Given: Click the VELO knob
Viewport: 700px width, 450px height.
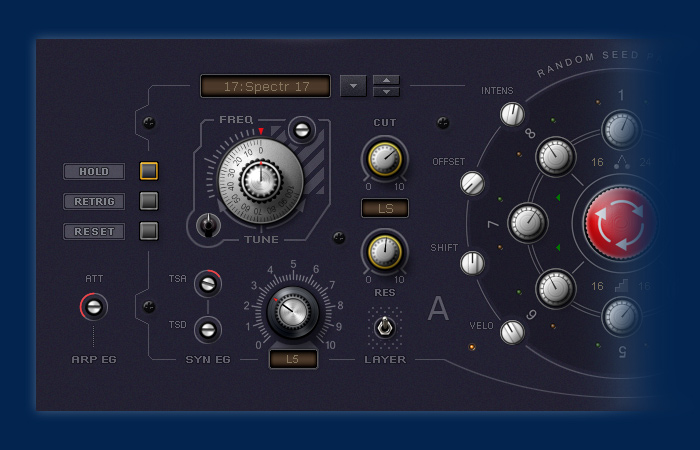Looking at the screenshot, I should click(512, 332).
